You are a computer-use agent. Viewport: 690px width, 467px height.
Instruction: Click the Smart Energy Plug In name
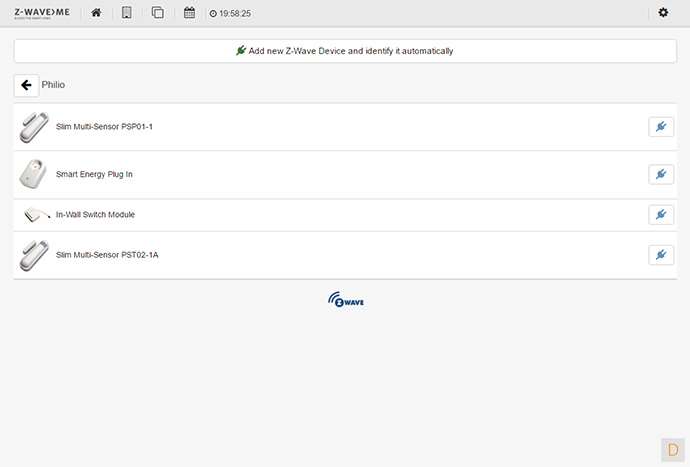(x=94, y=174)
